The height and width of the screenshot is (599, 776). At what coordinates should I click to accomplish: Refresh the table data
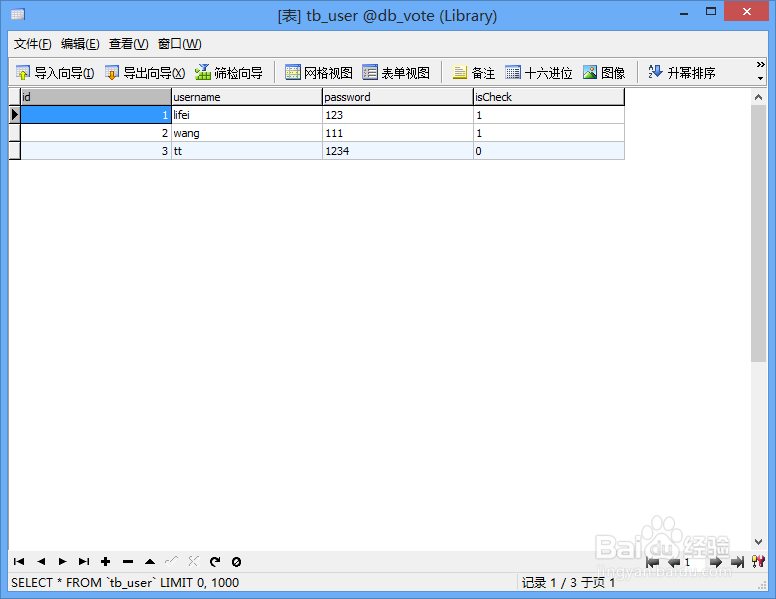pyautogui.click(x=215, y=561)
